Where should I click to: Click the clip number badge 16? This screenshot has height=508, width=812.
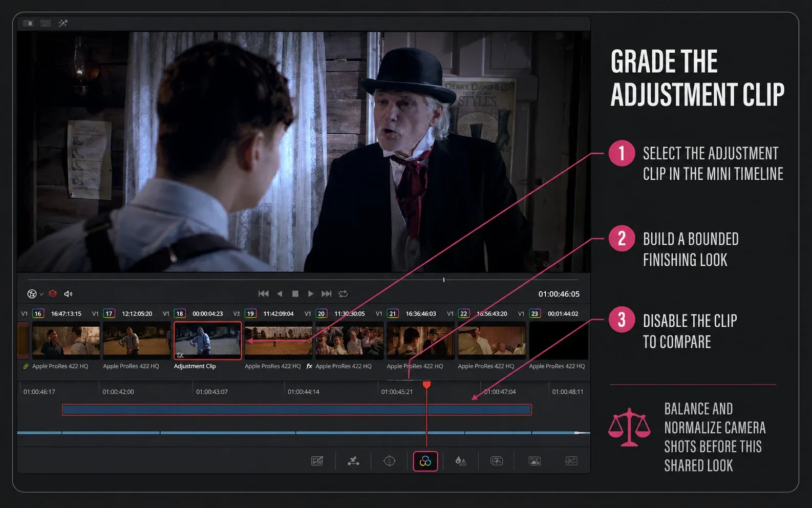point(38,313)
